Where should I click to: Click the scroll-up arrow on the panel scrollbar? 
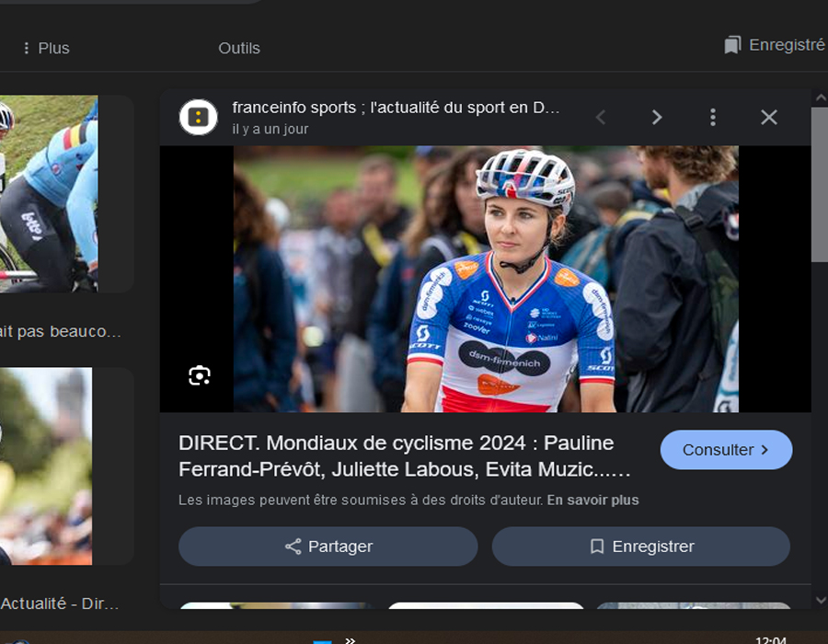818,95
